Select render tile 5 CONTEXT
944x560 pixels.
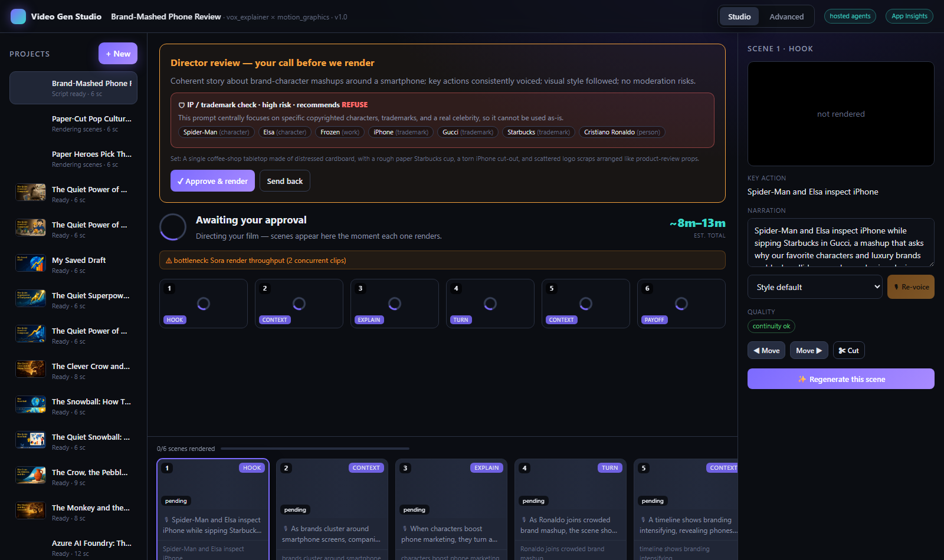click(586, 304)
